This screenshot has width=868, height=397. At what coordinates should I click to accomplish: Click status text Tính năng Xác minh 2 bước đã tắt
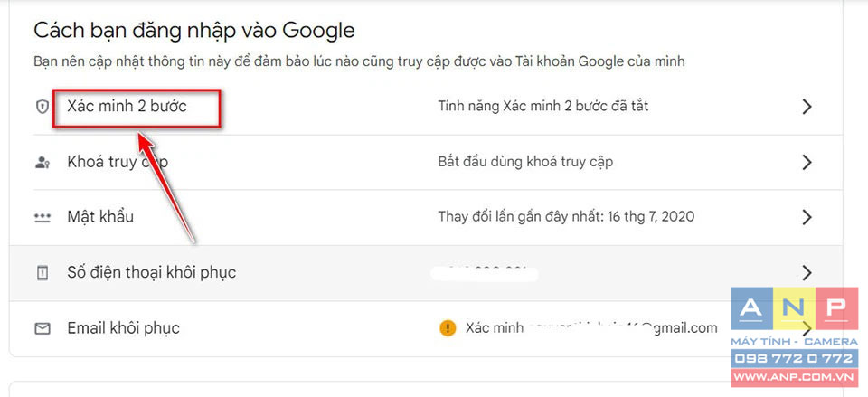click(x=543, y=106)
